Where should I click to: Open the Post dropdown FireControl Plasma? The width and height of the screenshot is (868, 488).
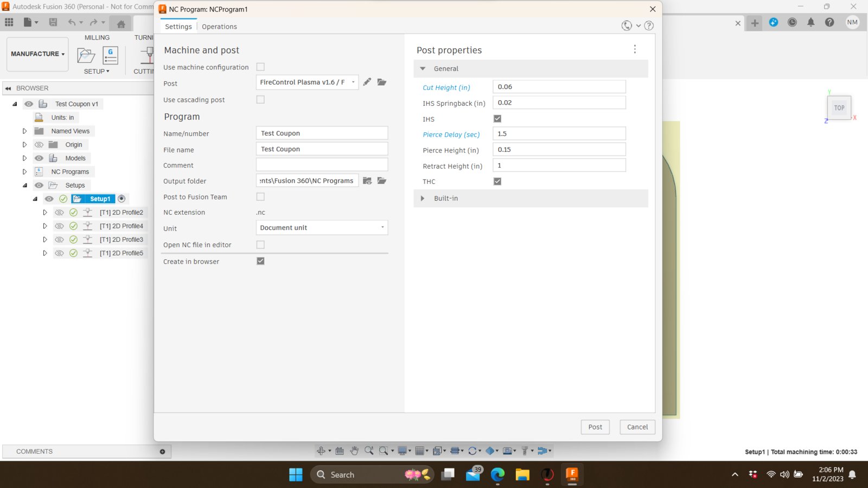pyautogui.click(x=307, y=82)
